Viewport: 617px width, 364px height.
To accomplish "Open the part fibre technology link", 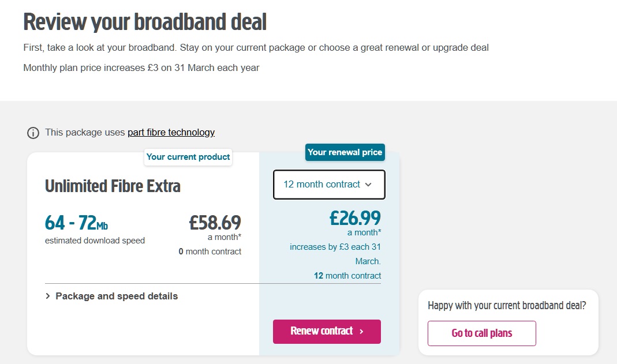I will [171, 133].
